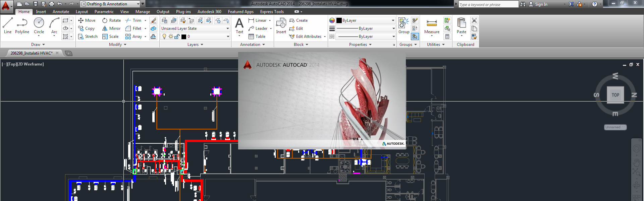This screenshot has width=644, height=201.
Task: Expand the Layers panel
Action: [195, 45]
